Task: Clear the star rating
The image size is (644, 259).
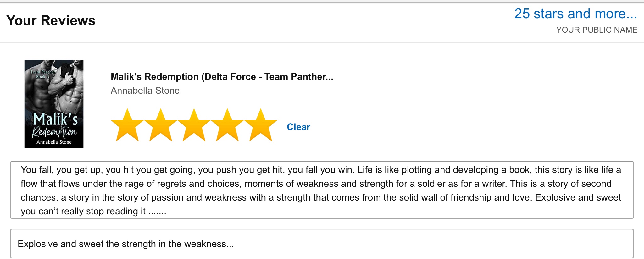Action: tap(298, 127)
